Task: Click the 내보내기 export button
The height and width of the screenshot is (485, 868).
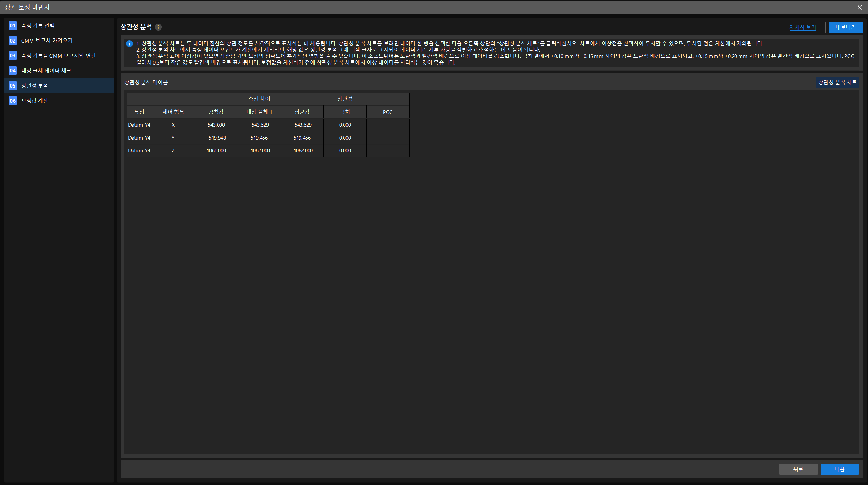Action: point(845,27)
